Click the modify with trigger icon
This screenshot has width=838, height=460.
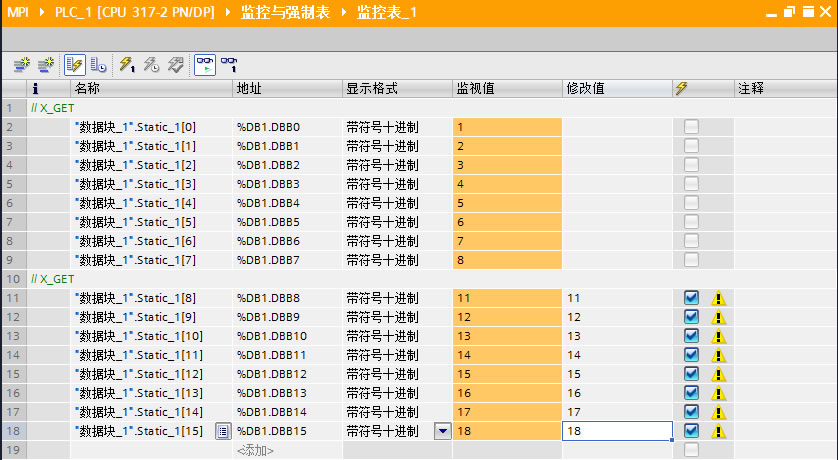tap(151, 65)
